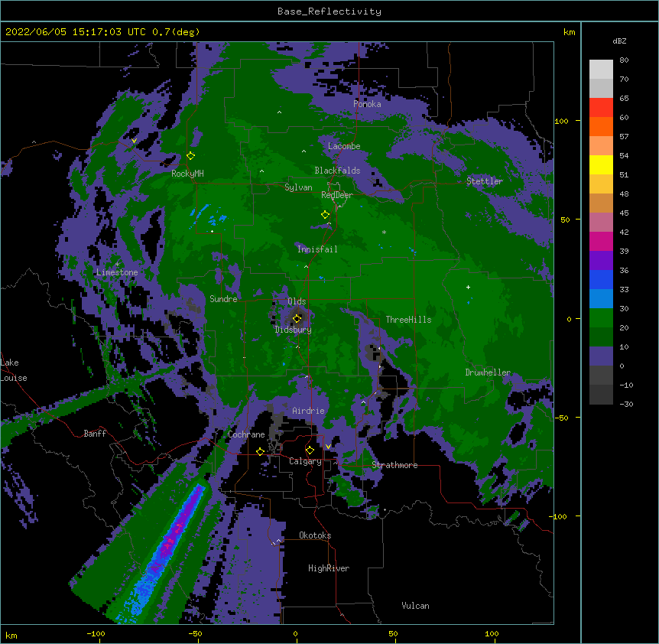Click the Sundre city label
Viewport: 659px width, 644px height.
(x=223, y=299)
